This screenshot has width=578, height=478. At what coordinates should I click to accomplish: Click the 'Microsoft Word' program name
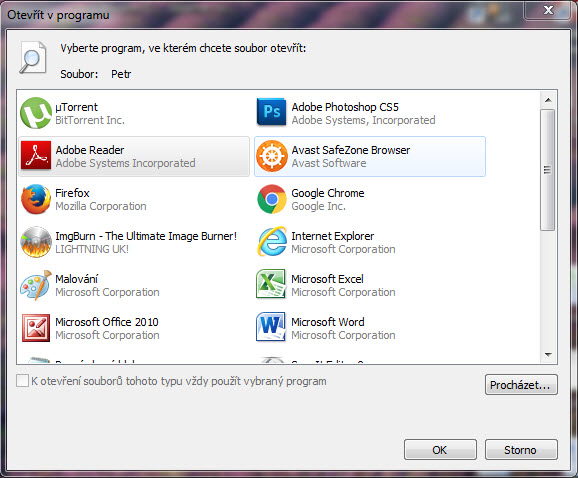tap(328, 322)
